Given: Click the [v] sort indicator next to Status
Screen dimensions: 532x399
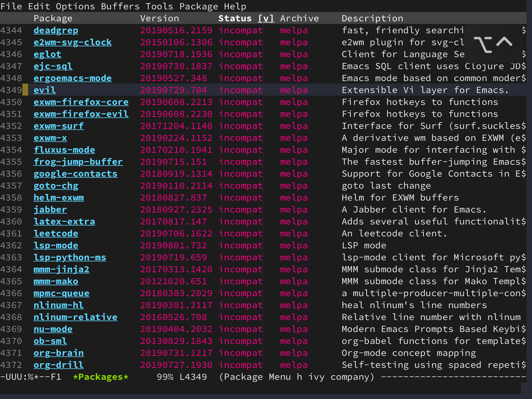Looking at the screenshot, I should (265, 18).
